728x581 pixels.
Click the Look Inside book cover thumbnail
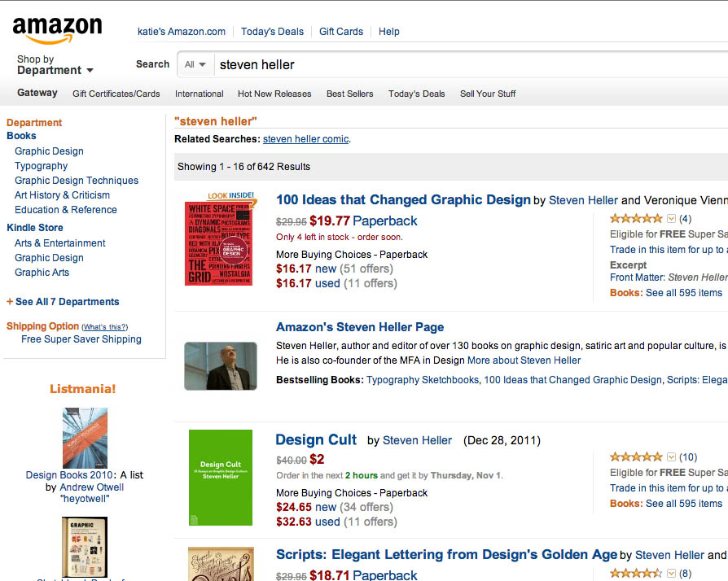pos(219,242)
